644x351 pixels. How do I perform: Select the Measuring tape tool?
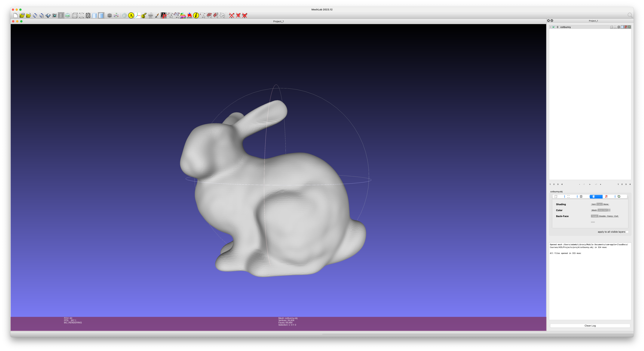point(144,15)
